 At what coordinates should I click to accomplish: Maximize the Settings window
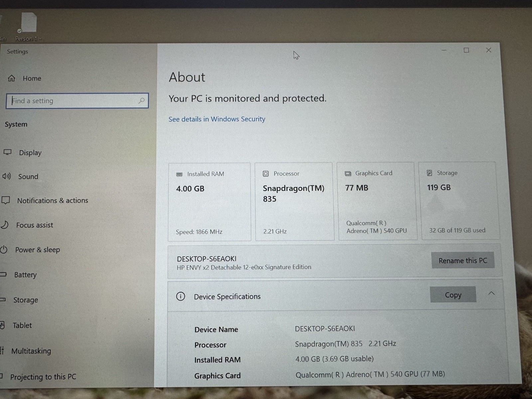[466, 50]
